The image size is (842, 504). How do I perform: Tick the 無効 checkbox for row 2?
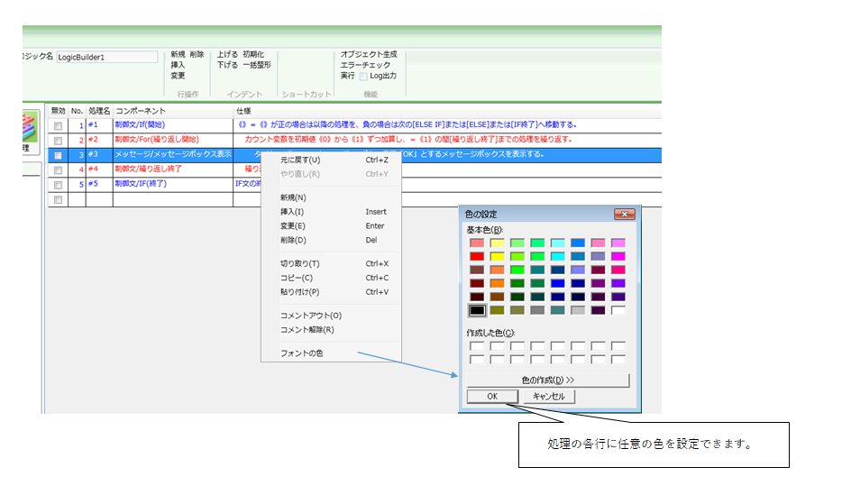click(x=58, y=141)
